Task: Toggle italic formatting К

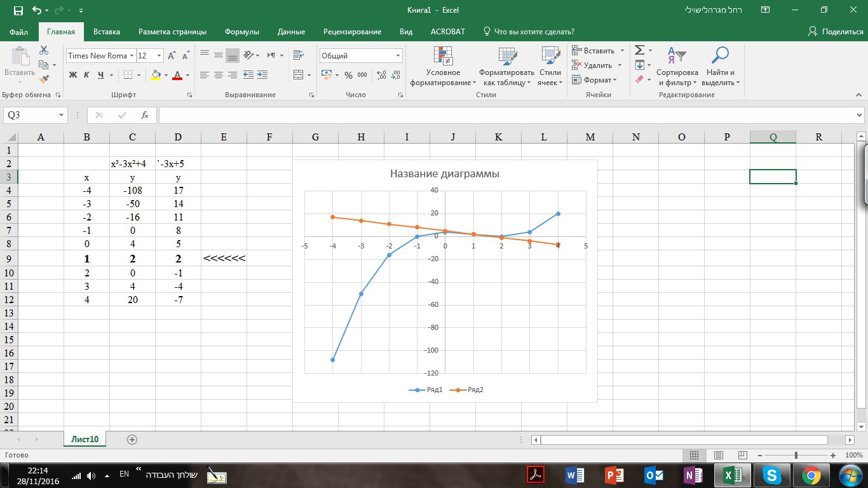Action: [86, 75]
